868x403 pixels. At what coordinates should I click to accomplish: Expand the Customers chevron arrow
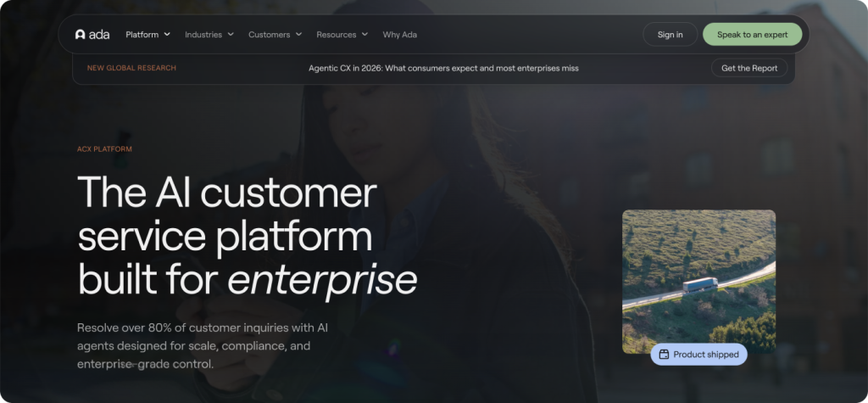point(298,35)
